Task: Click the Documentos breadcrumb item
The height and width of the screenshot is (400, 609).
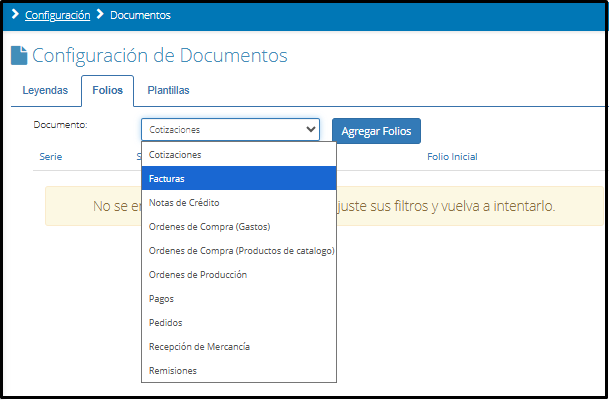Action: [x=139, y=16]
